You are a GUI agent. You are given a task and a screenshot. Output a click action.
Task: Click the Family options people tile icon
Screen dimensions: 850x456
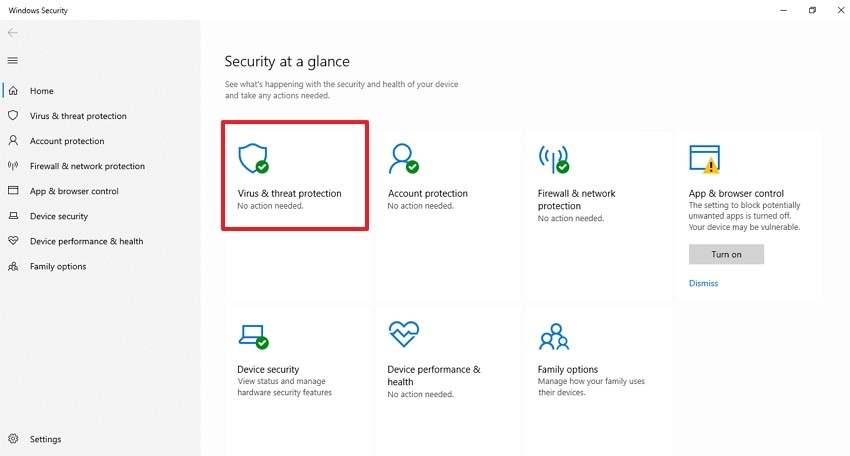[x=553, y=336]
